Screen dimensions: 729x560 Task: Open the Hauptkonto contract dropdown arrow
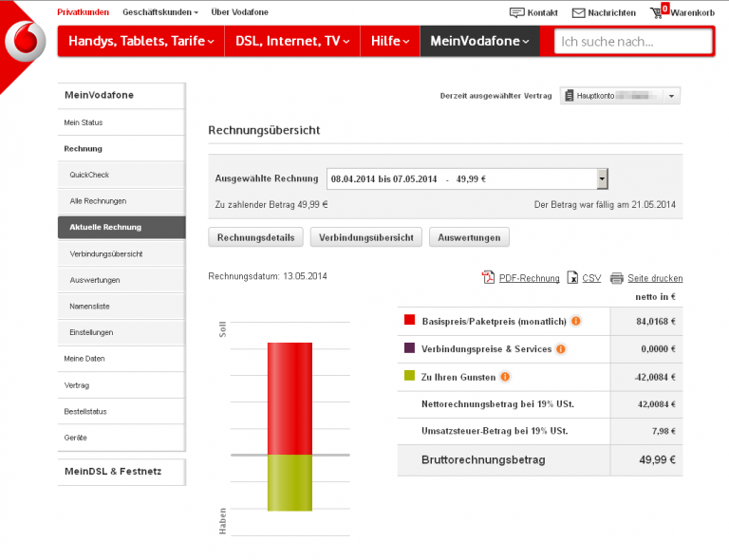click(x=671, y=96)
